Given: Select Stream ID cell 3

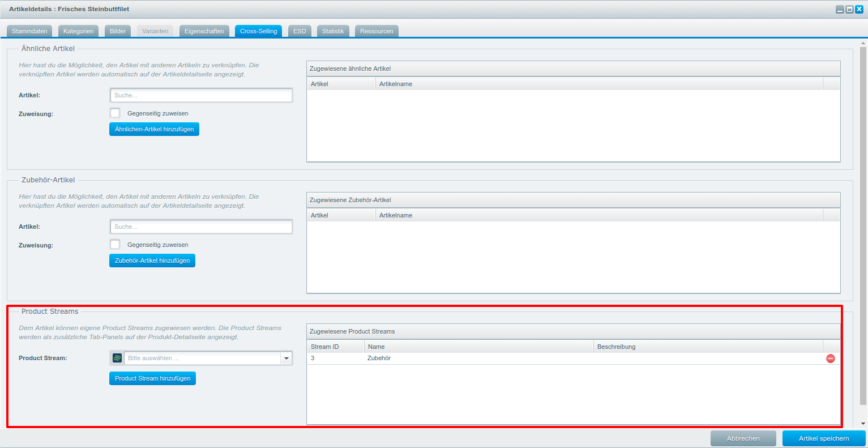Looking at the screenshot, I should click(336, 359).
